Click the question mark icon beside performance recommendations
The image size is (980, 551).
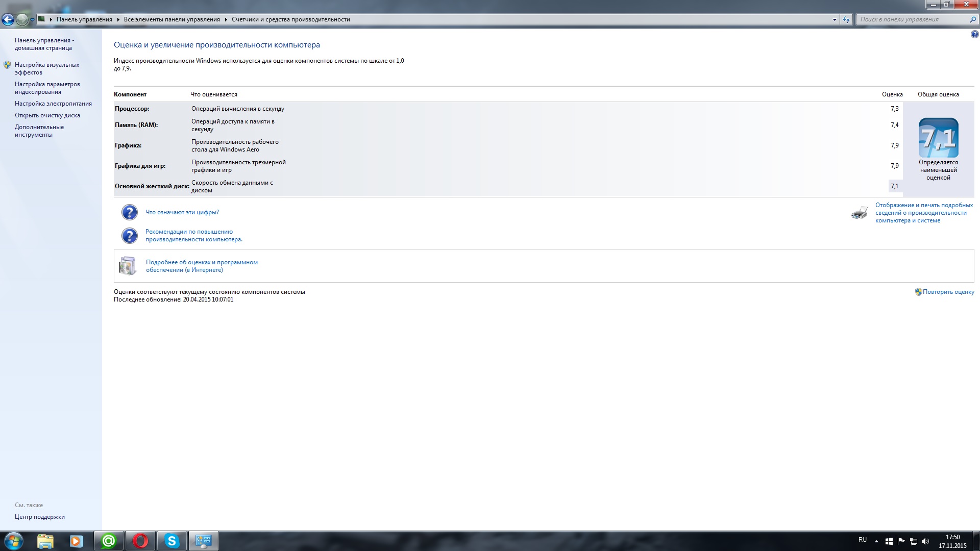(x=130, y=235)
